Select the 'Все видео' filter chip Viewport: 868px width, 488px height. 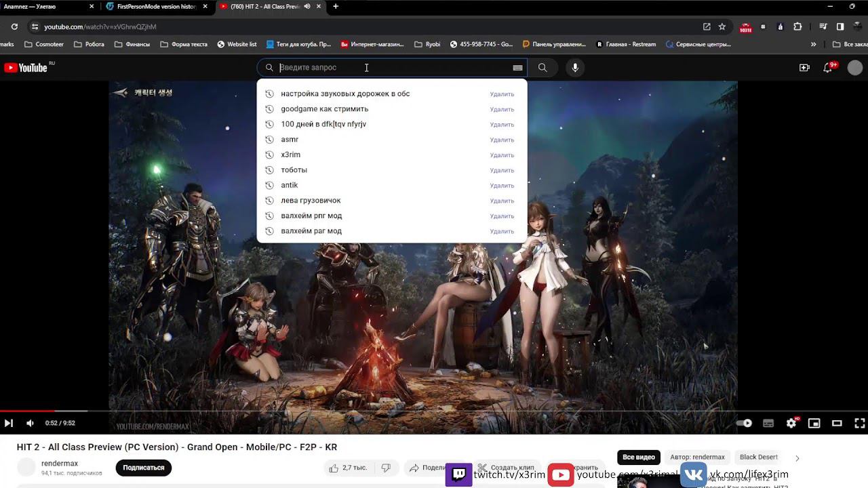pos(639,457)
